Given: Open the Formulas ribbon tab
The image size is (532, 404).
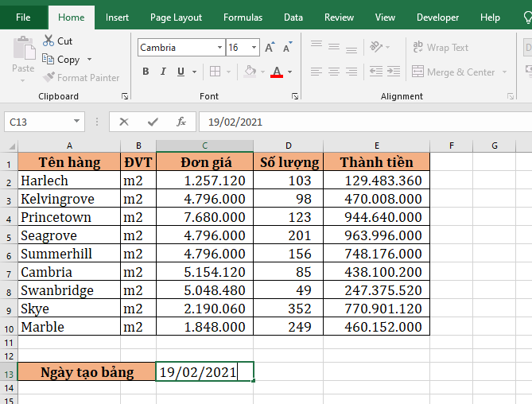Looking at the screenshot, I should [x=243, y=17].
